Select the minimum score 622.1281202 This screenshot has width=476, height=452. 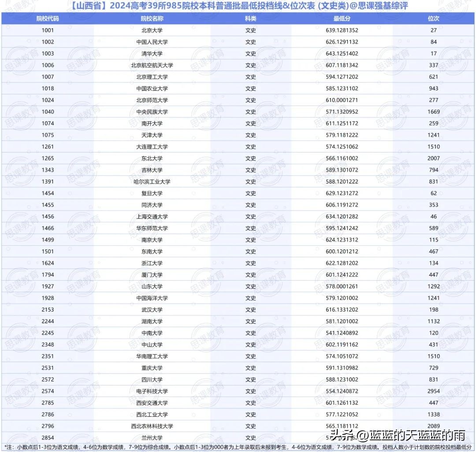pyautogui.click(x=342, y=263)
